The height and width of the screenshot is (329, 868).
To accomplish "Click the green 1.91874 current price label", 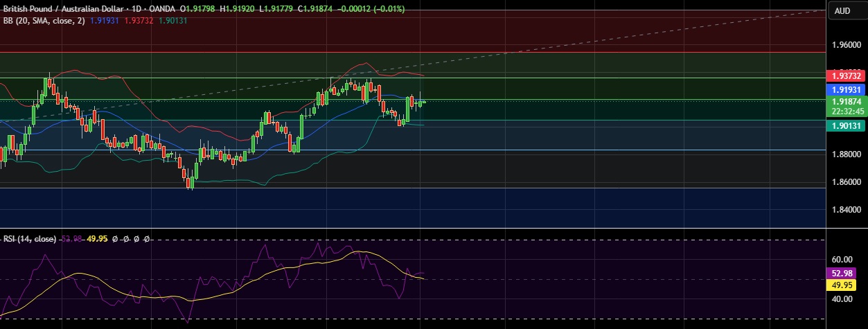I will click(x=846, y=102).
